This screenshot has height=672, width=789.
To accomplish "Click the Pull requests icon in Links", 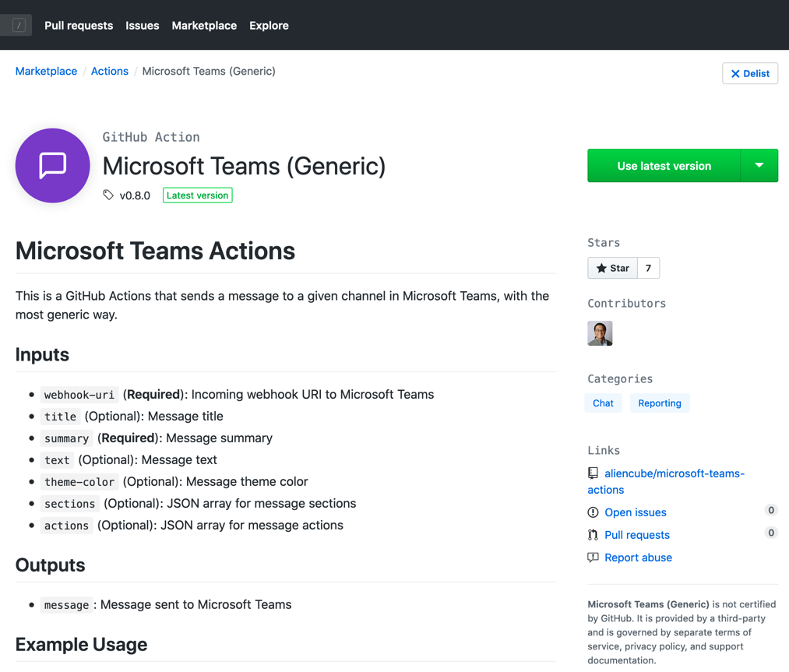I will tap(594, 535).
